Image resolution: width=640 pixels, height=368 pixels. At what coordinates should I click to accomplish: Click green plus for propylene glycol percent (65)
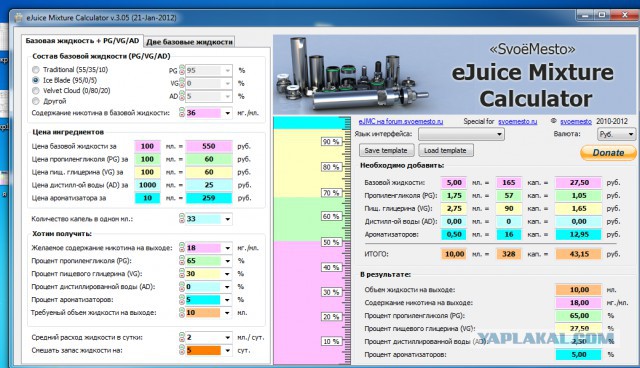point(182,258)
